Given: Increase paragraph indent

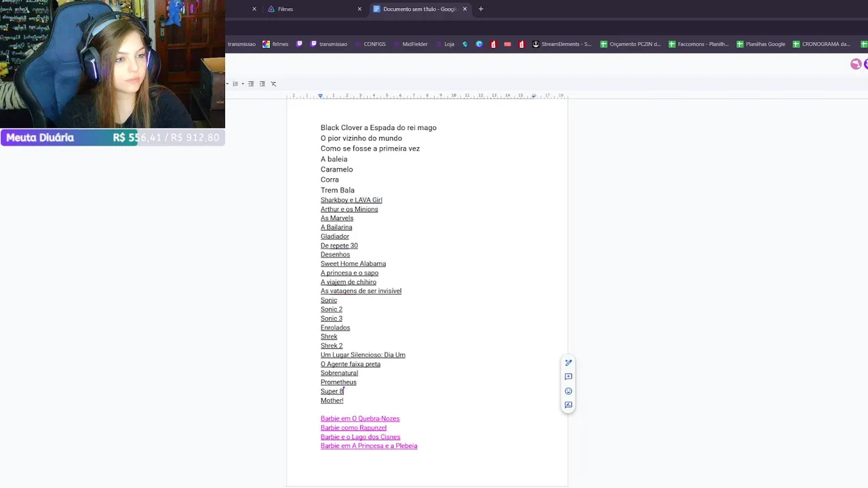Looking at the screenshot, I should 262,84.
